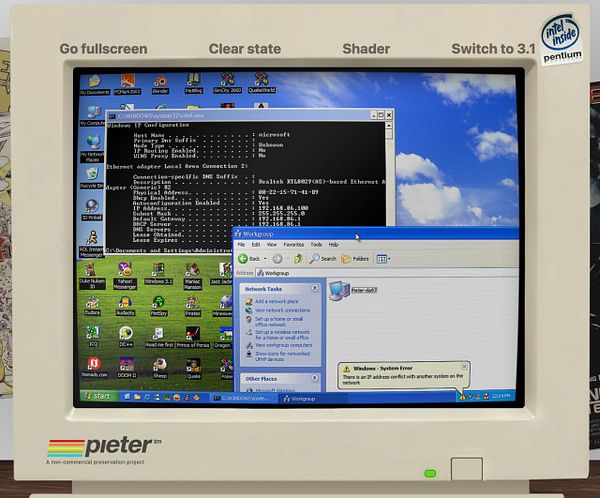Click Set up a wireless network link
This screenshot has width=600, height=498.
tap(282, 335)
